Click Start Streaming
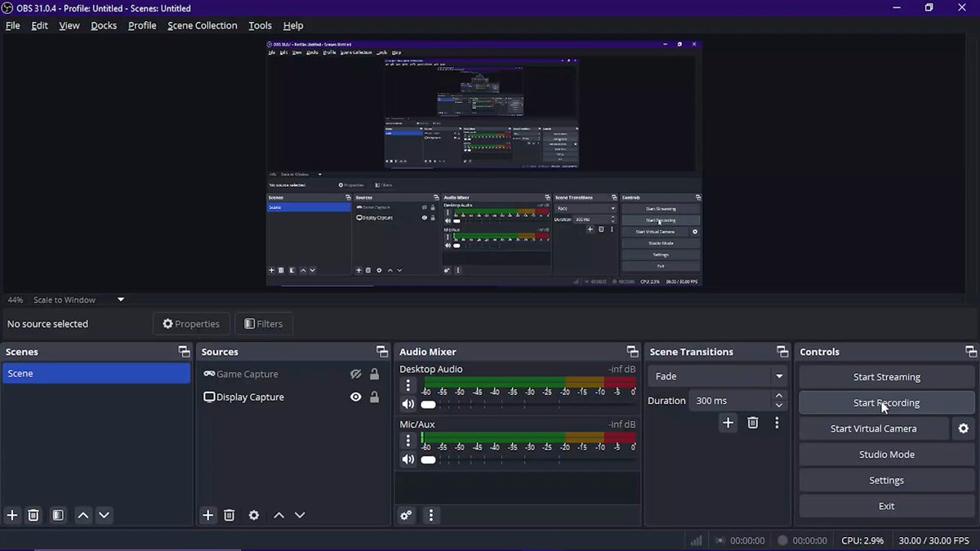The height and width of the screenshot is (551, 980). click(886, 377)
